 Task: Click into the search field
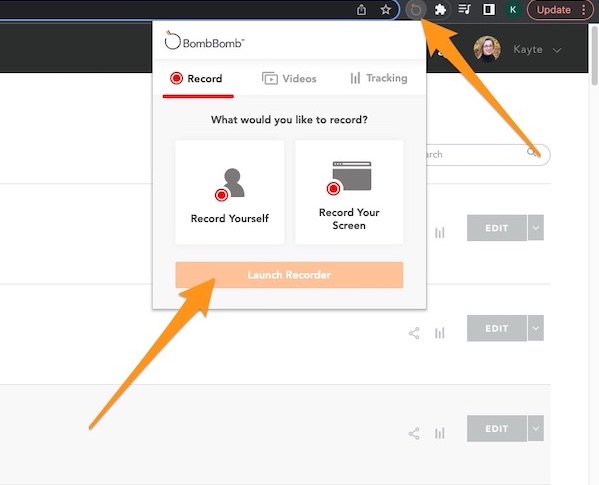(x=488, y=155)
